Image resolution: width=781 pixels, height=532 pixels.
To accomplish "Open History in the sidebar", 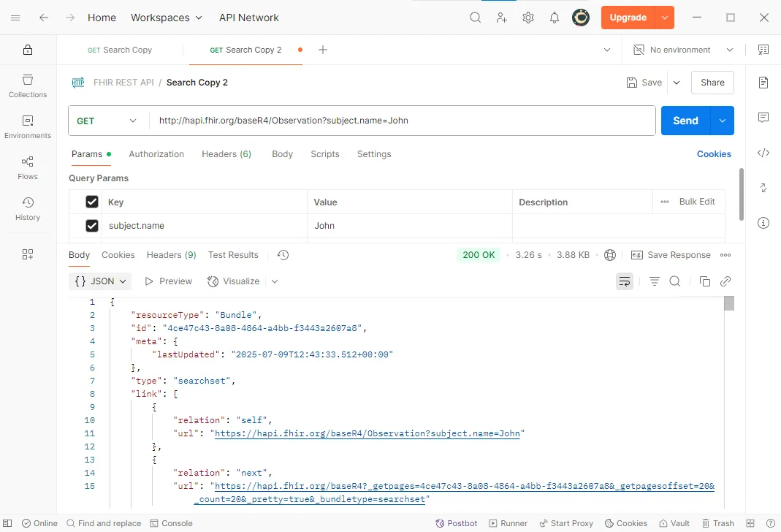I will coord(28,209).
